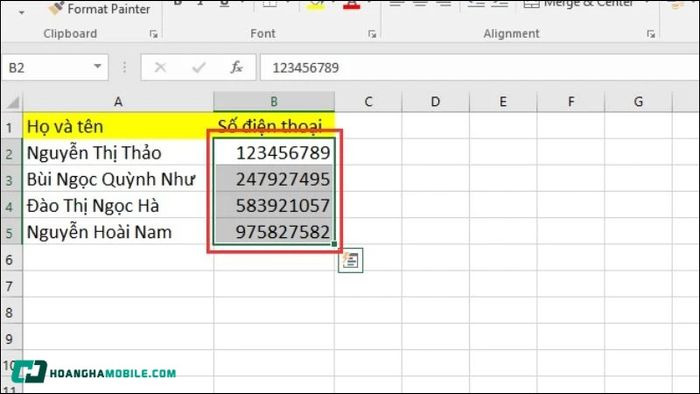Select row 7 header
The width and height of the screenshot is (700, 394).
(12, 285)
